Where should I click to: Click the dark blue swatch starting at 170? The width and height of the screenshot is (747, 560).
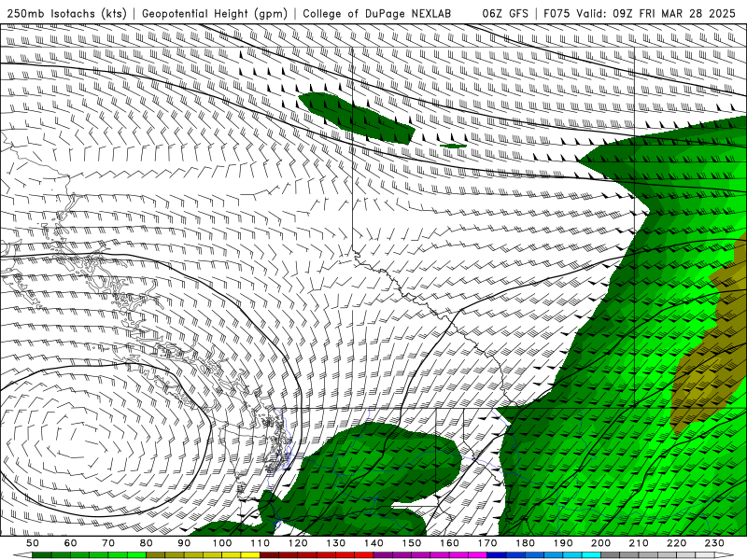click(x=497, y=555)
